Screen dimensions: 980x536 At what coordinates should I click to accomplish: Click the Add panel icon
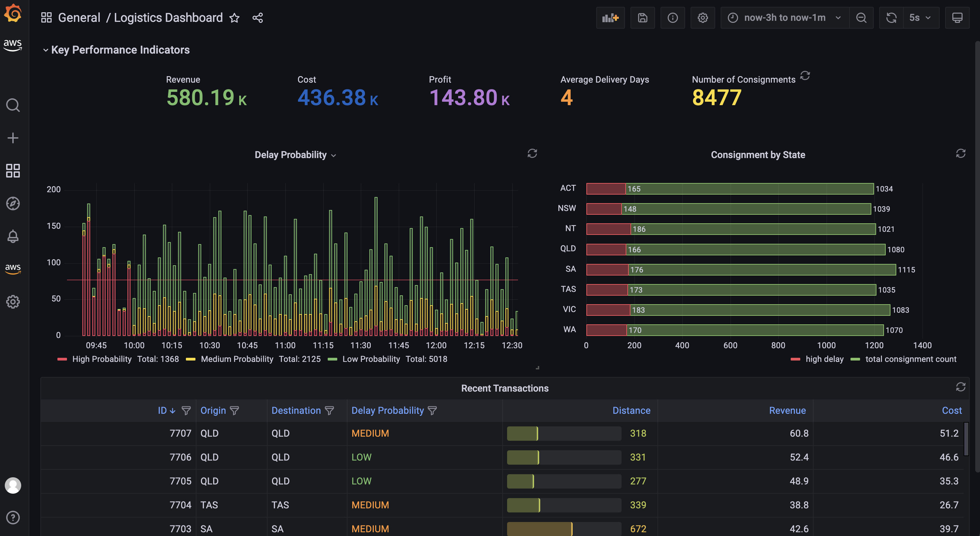click(x=610, y=18)
